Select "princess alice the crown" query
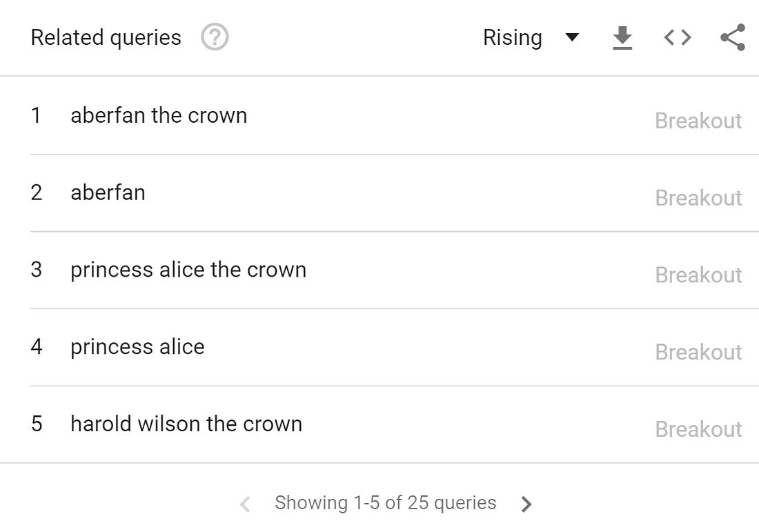Viewport: 759px width, 532px height. click(188, 270)
